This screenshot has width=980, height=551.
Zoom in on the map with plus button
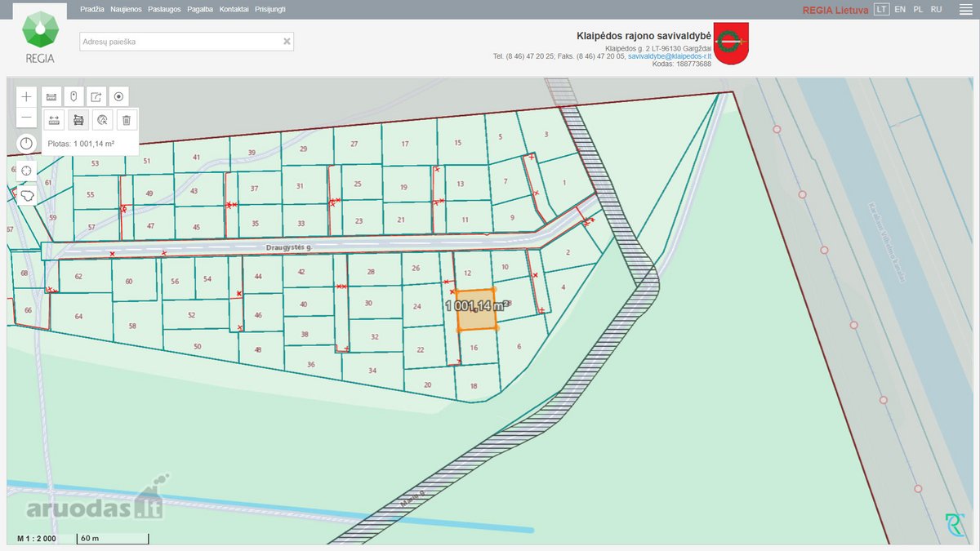pyautogui.click(x=27, y=96)
